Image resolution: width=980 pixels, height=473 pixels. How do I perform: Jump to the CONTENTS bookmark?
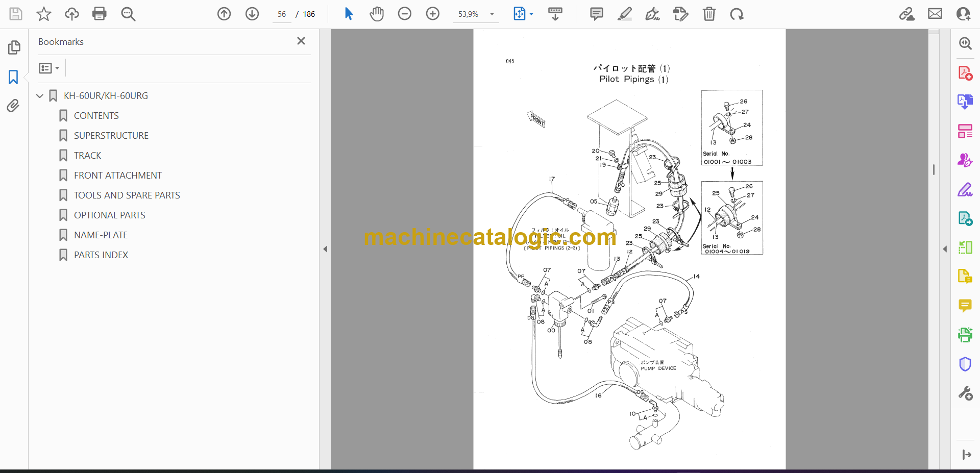[x=96, y=116]
